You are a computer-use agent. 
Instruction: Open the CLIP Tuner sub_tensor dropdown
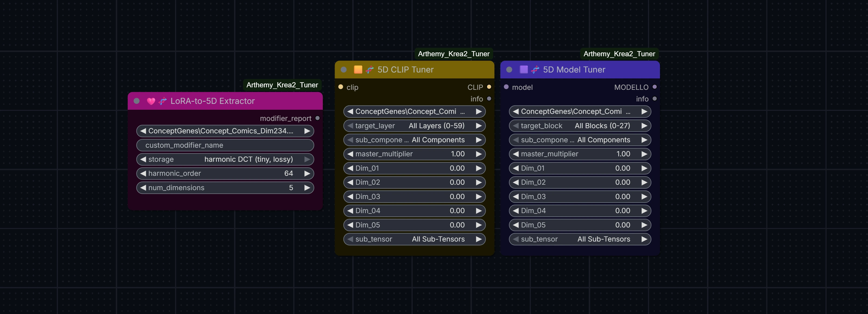point(414,239)
